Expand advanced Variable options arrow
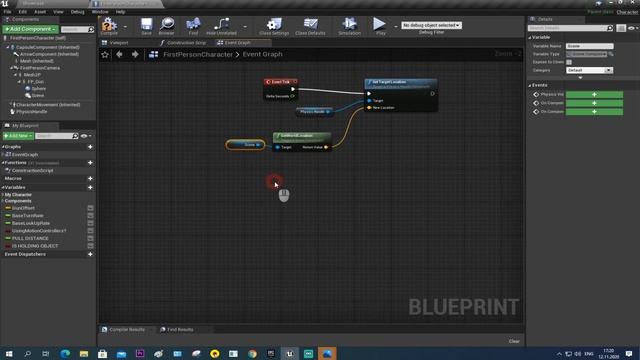640x360 pixels. (x=580, y=78)
